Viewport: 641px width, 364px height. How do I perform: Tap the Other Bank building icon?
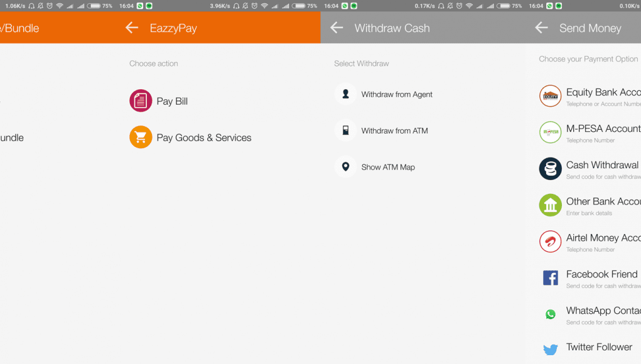point(550,205)
